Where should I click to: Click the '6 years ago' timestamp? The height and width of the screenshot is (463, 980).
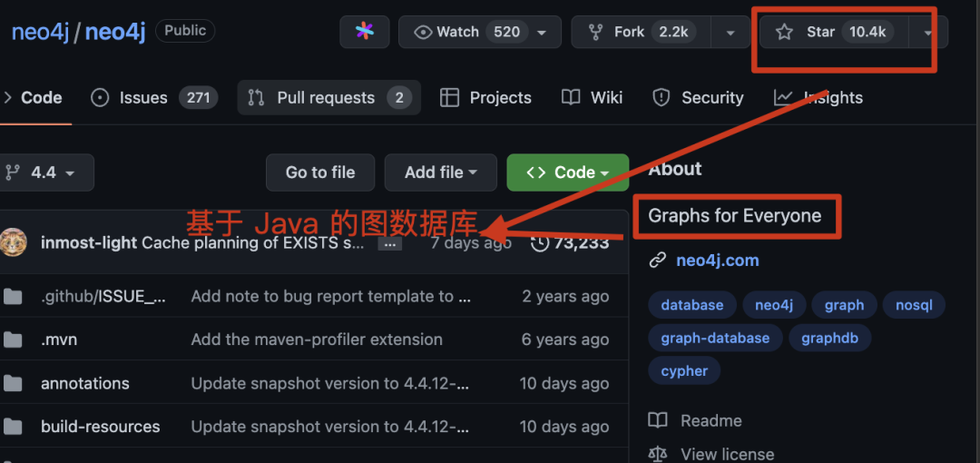[565, 340]
